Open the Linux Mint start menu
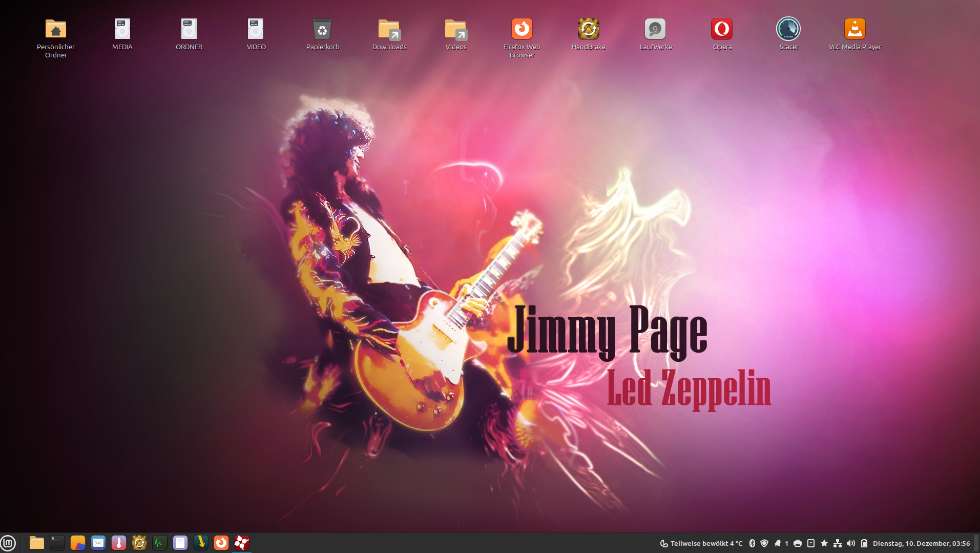Viewport: 980px width, 553px height. (8, 543)
